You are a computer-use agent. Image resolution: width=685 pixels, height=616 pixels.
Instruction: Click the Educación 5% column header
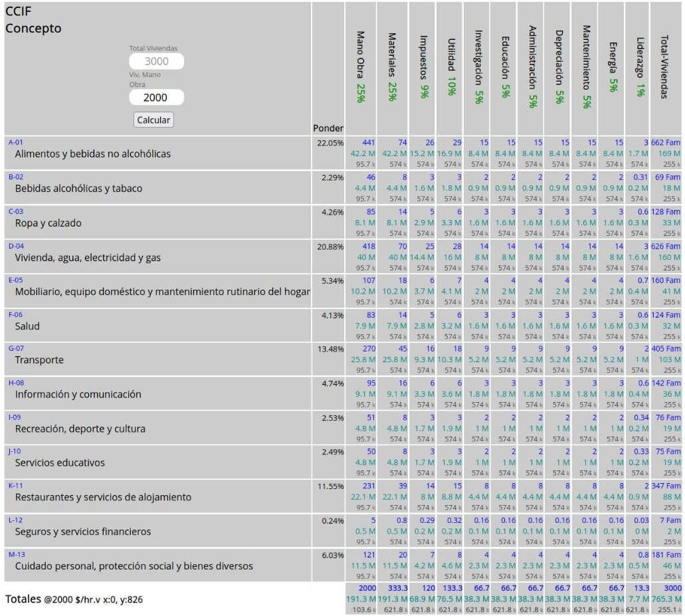[505, 66]
